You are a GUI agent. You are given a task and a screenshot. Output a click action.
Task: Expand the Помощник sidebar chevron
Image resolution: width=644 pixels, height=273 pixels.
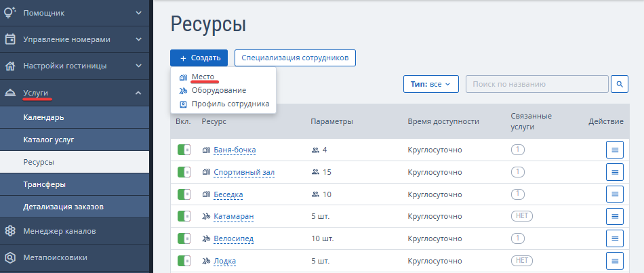pyautogui.click(x=138, y=13)
